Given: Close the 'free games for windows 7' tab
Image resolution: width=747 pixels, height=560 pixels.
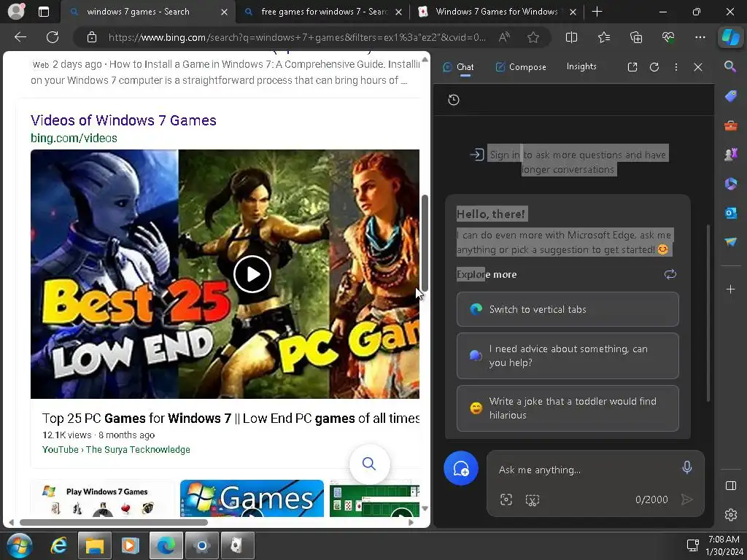Looking at the screenshot, I should coord(399,12).
